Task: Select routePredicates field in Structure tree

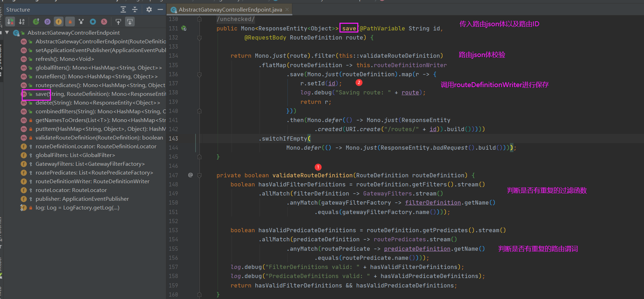Action: coord(94,173)
